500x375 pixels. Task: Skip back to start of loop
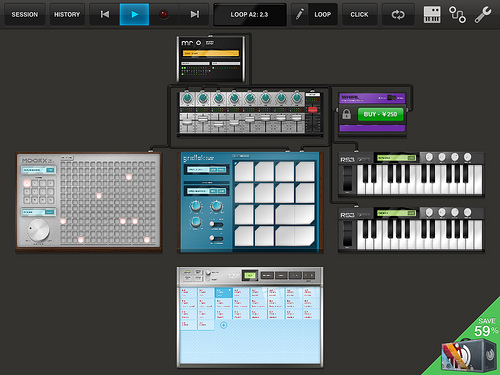[105, 14]
